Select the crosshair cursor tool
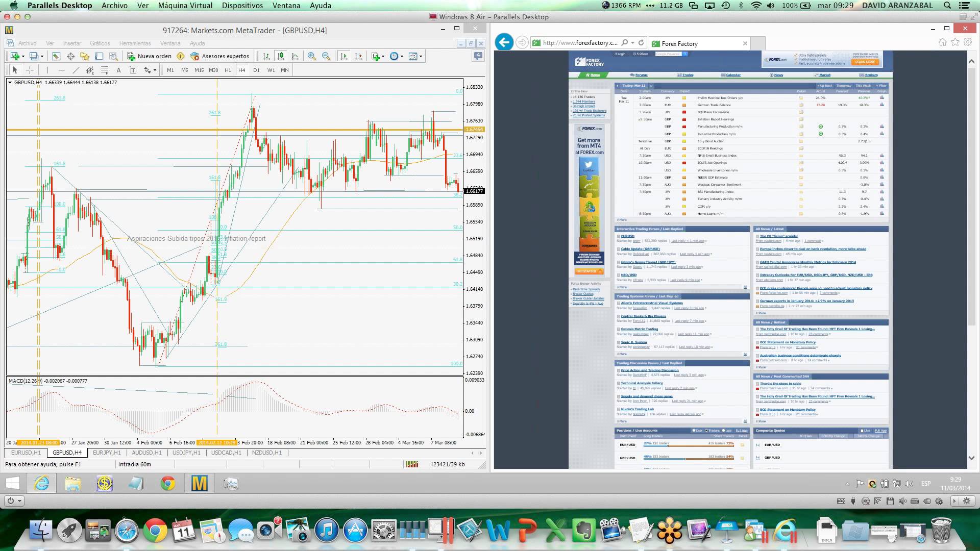The image size is (980, 551). tap(30, 70)
